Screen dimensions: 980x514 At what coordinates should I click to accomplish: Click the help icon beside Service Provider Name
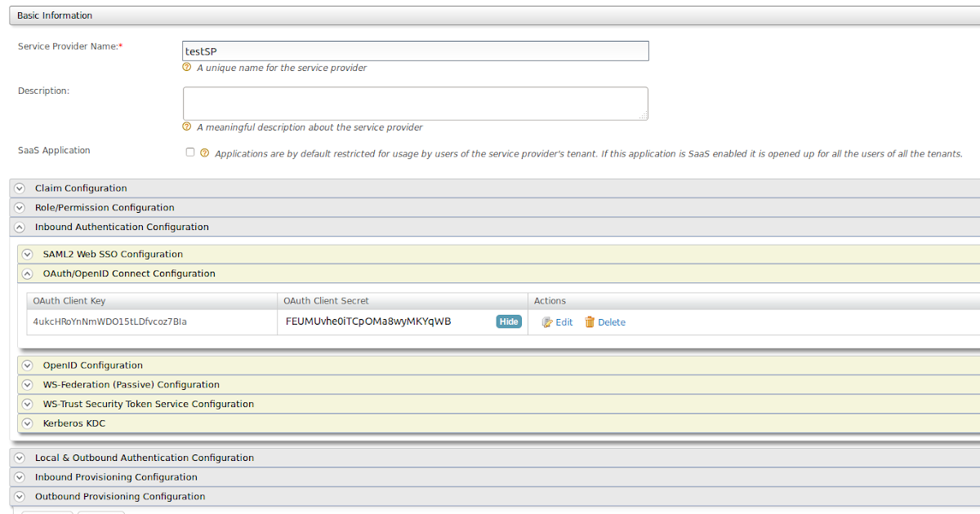[187, 68]
